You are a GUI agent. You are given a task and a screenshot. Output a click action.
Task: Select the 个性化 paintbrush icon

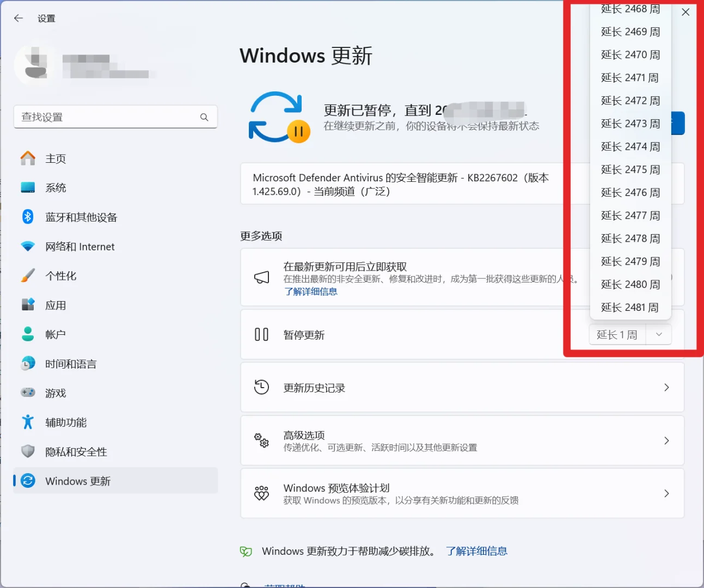[27, 275]
